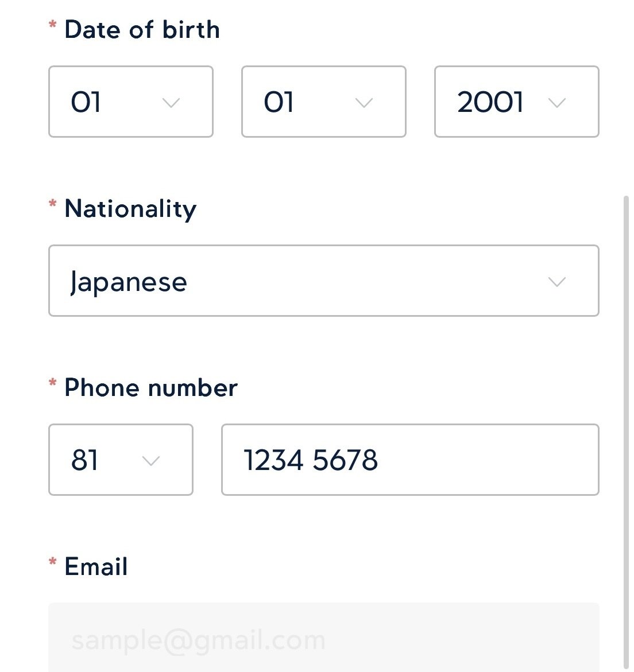Click the chevron arrow in the Nationality field

pos(557,282)
